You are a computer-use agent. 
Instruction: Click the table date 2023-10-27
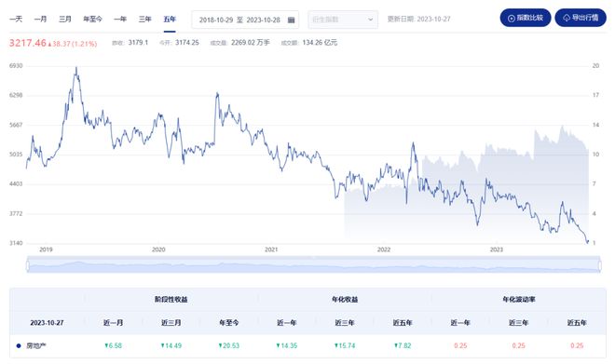(x=47, y=323)
